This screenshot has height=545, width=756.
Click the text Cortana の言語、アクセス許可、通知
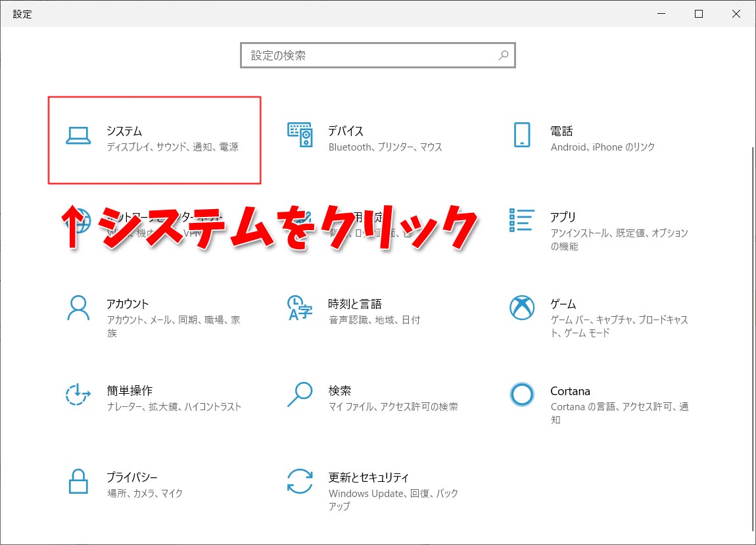pos(619,413)
